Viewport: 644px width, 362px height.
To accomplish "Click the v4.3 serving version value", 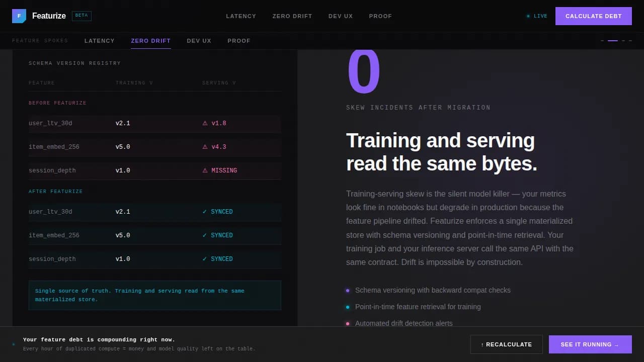I will coord(219,147).
